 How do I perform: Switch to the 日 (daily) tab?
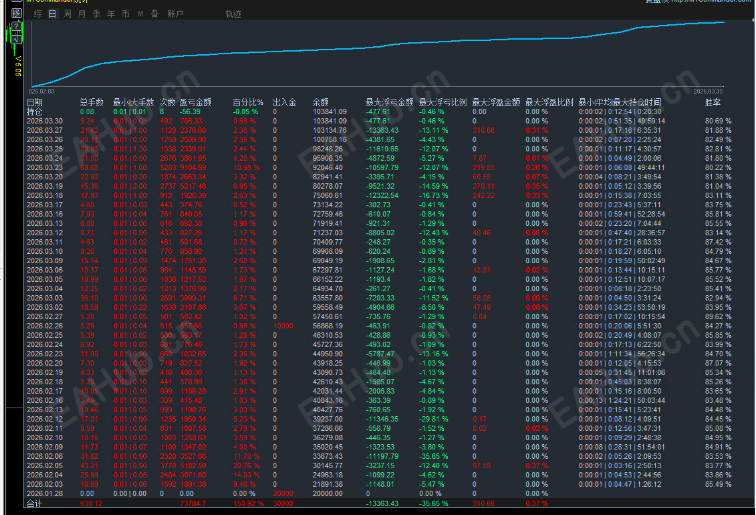pos(51,14)
